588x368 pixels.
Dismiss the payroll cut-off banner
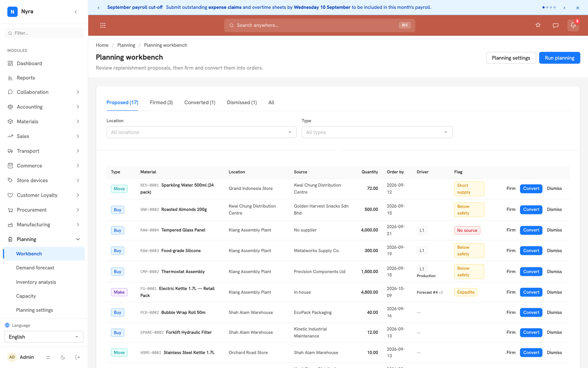(577, 8)
